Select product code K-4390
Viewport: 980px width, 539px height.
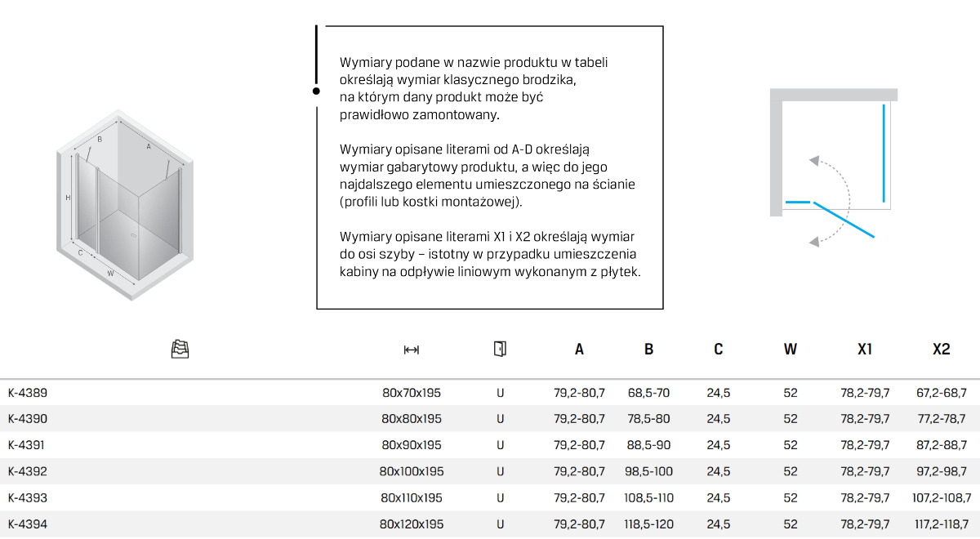click(28, 419)
